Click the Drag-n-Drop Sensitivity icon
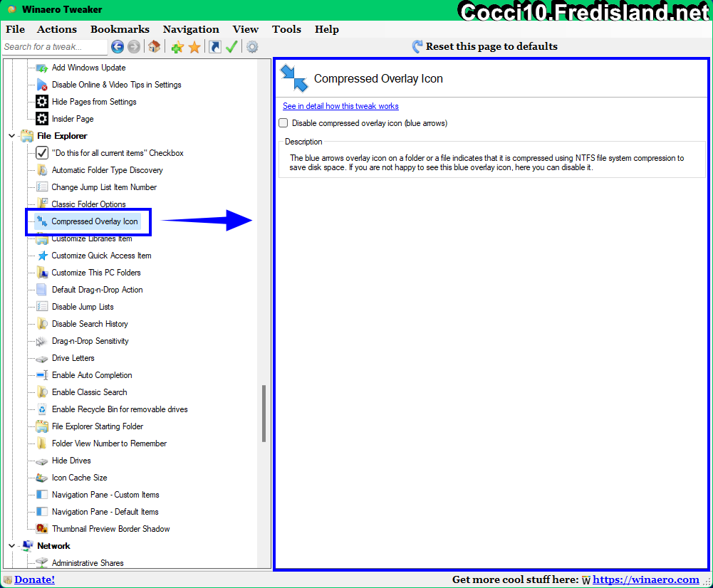Viewport: 713px width, 588px height. coord(41,341)
